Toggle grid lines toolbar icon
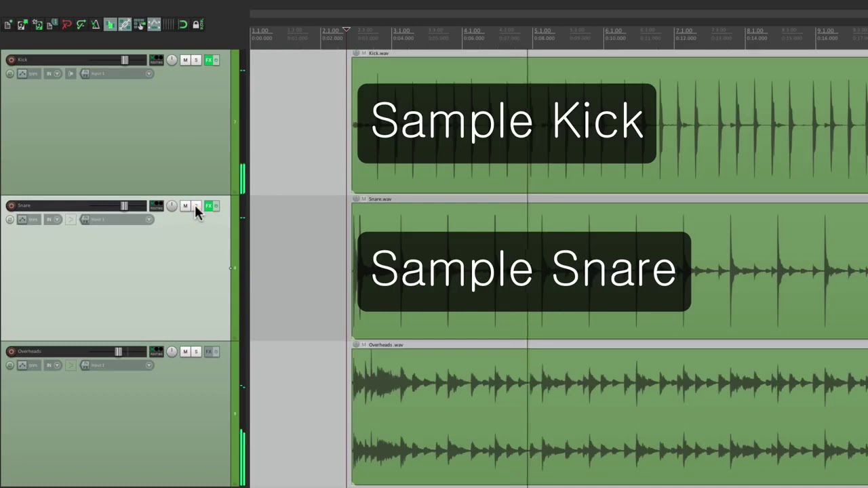 click(168, 24)
